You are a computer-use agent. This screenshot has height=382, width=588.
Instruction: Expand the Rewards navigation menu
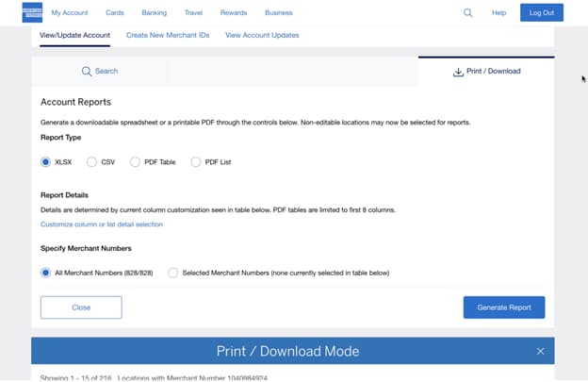[x=234, y=13]
